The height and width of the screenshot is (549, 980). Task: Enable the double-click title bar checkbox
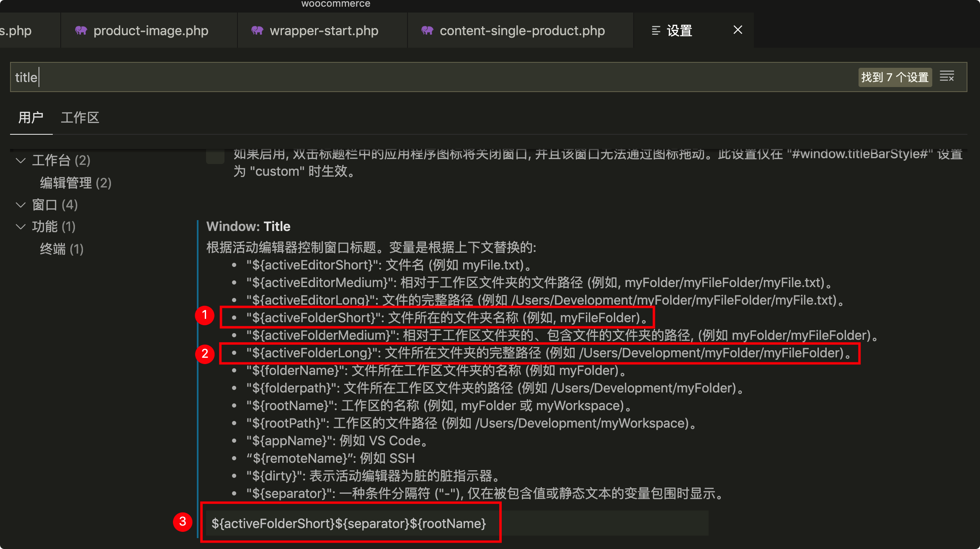tap(215, 156)
